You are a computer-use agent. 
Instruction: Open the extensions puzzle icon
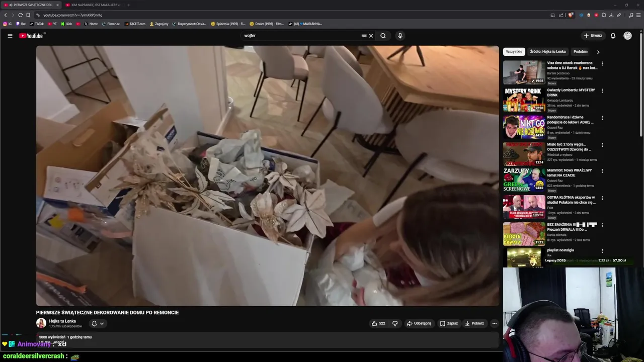pos(604,15)
